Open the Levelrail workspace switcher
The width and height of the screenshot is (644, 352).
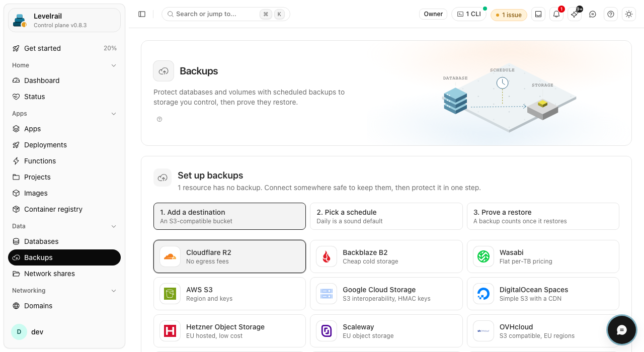click(x=64, y=20)
